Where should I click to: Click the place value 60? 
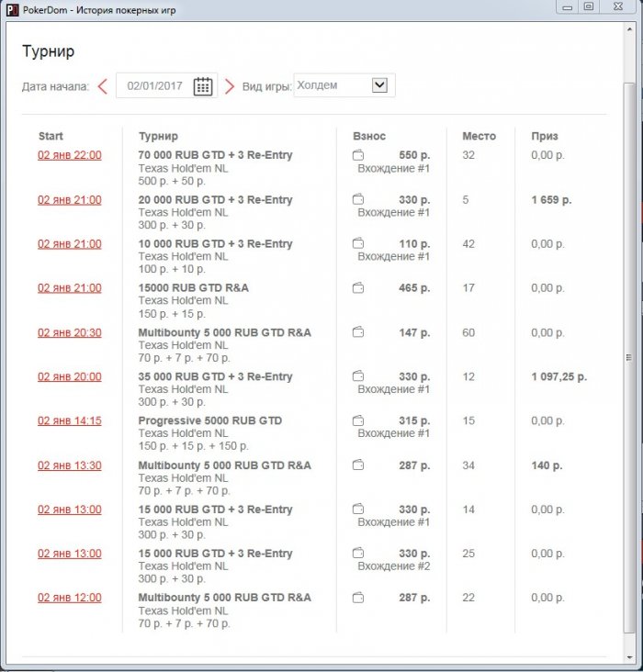tap(468, 332)
